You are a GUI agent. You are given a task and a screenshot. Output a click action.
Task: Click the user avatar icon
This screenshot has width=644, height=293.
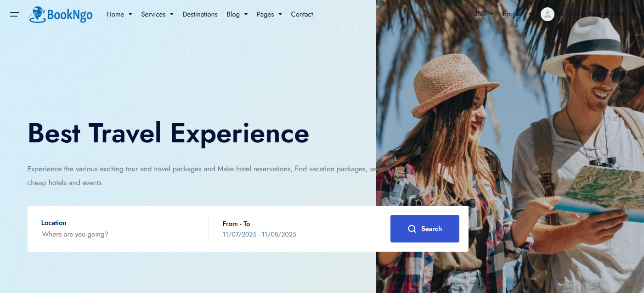548,14
